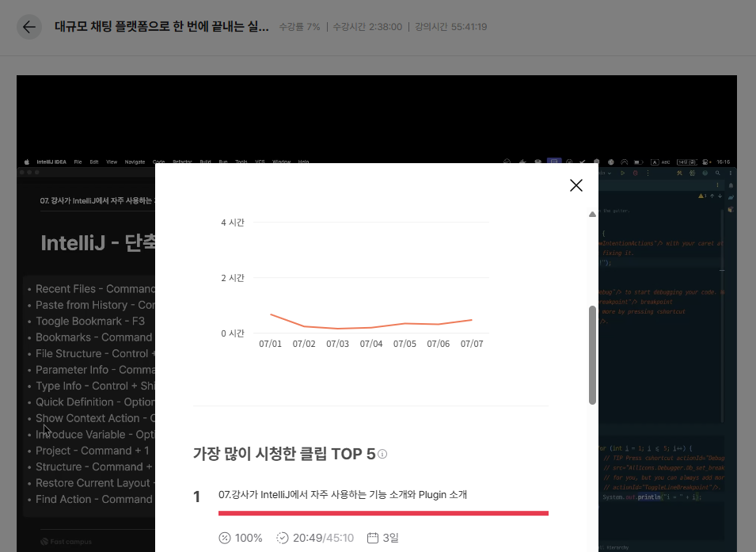Click the red Debug bug icon in IntelliJ
Viewport: 756px width, 552px height.
635,173
